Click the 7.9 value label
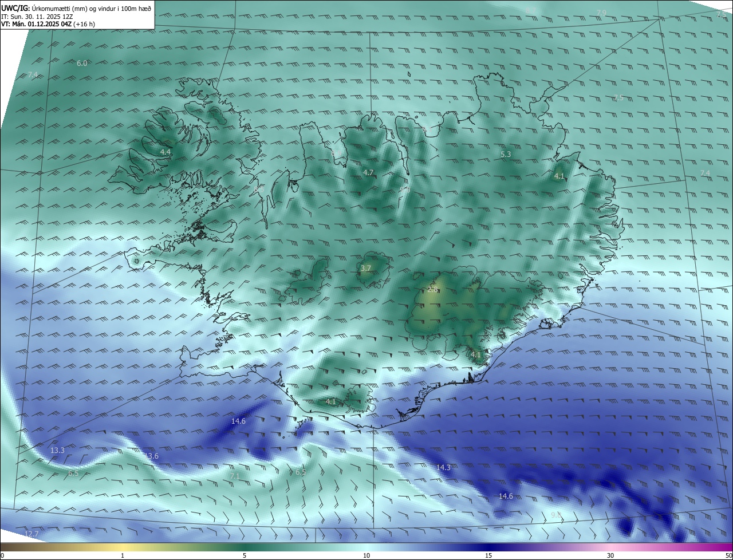 tap(601, 13)
